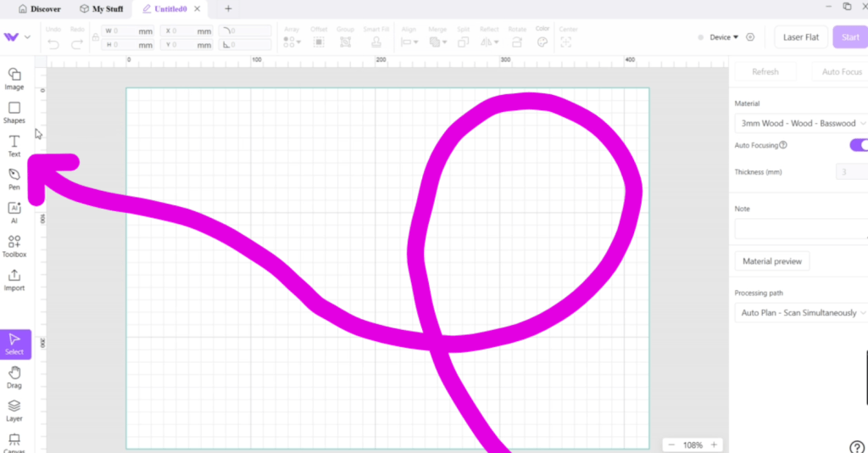Open the Toolbox panel
The height and width of the screenshot is (453, 868).
tap(14, 246)
